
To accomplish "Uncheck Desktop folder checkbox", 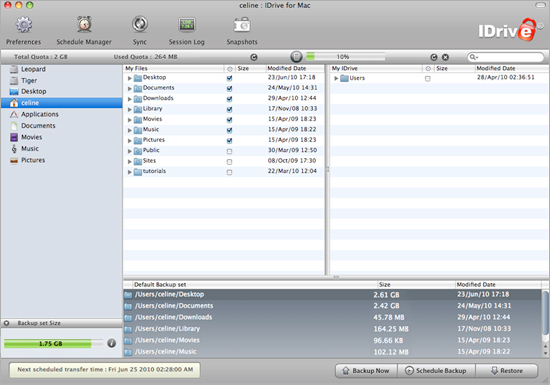I will [x=229, y=78].
